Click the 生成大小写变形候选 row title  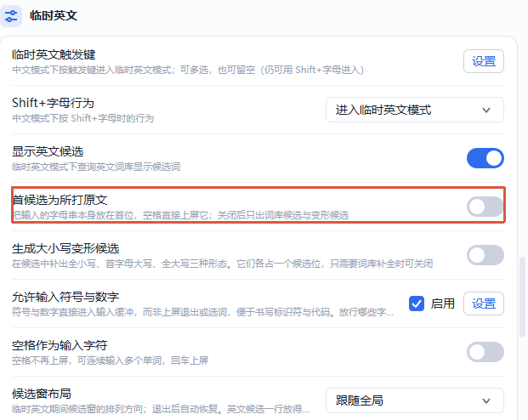(x=65, y=248)
